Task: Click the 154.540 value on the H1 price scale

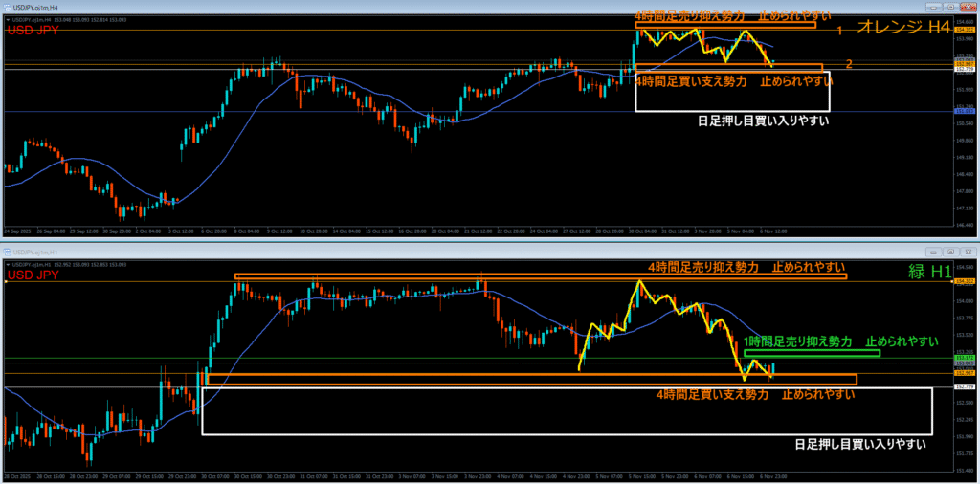Action: 965,268
